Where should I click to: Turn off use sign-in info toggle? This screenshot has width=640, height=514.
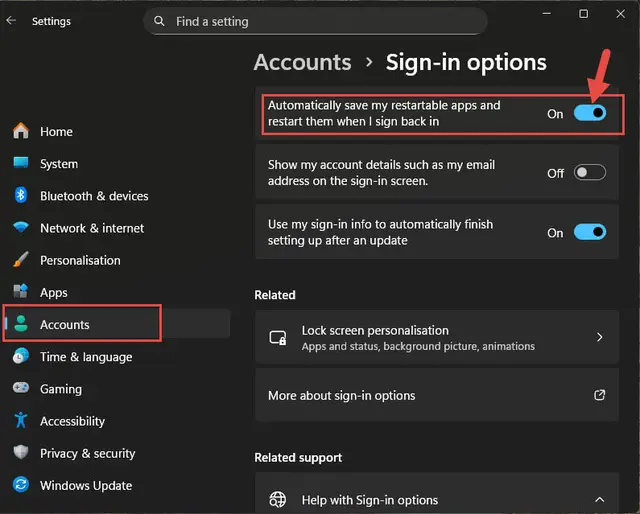coord(590,232)
